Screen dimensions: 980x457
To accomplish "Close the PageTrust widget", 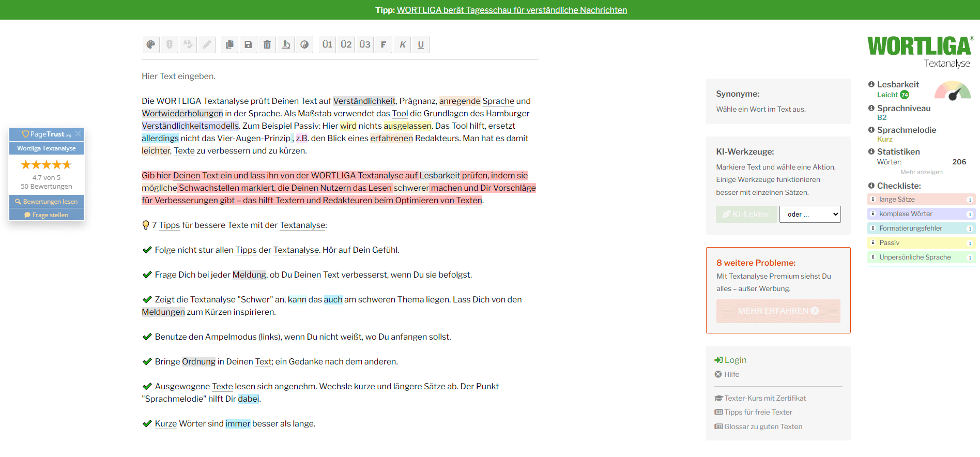I will [x=78, y=134].
